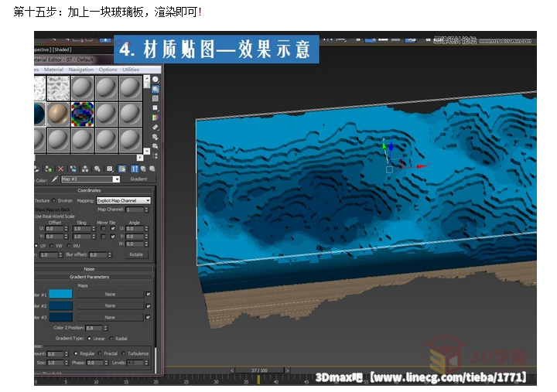Click the Make Material Copy icon

pos(73,169)
